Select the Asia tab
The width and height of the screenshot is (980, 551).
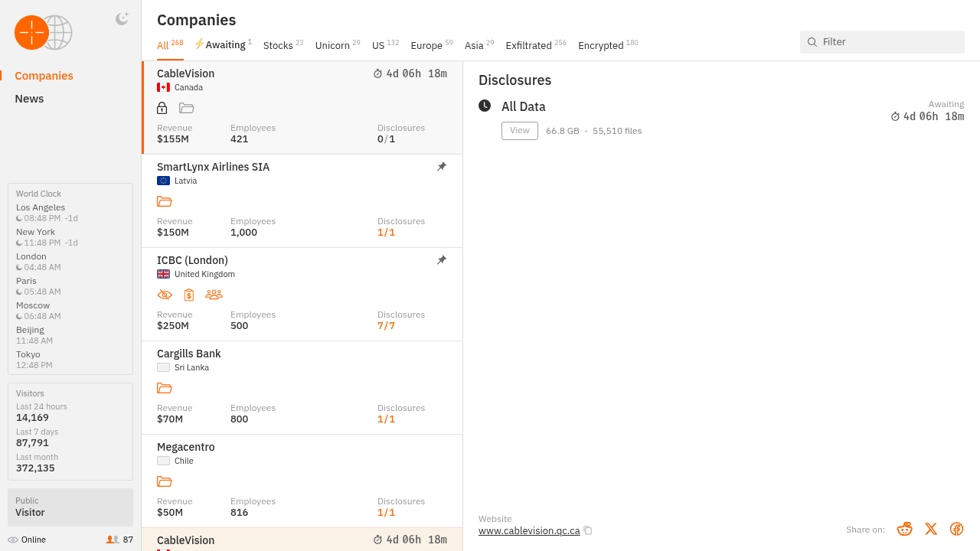pyautogui.click(x=479, y=45)
